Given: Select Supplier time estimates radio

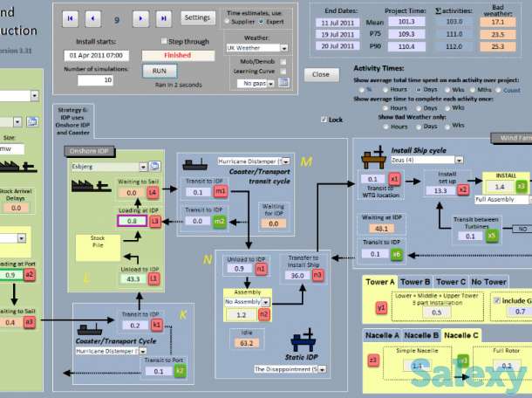Looking at the screenshot, I should [227, 22].
